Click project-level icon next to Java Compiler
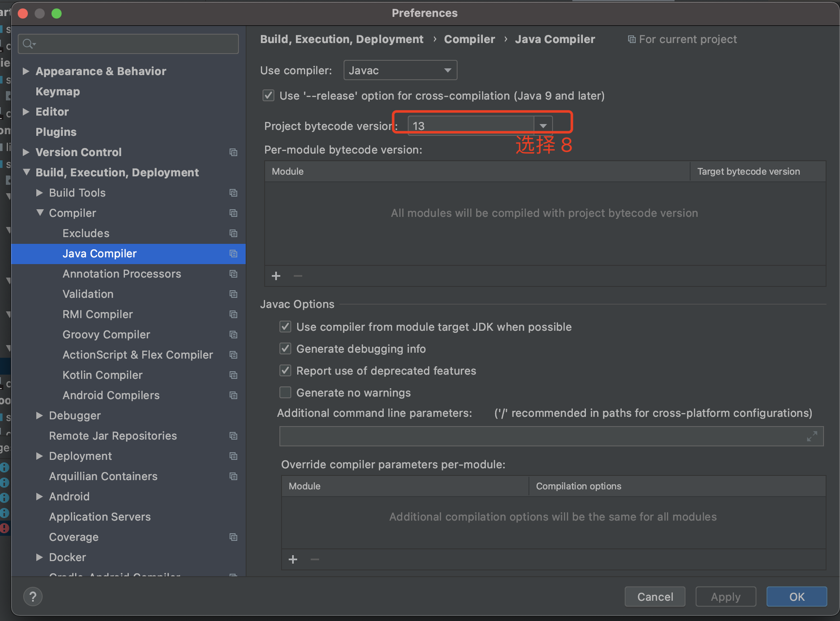This screenshot has height=621, width=840. tap(233, 254)
